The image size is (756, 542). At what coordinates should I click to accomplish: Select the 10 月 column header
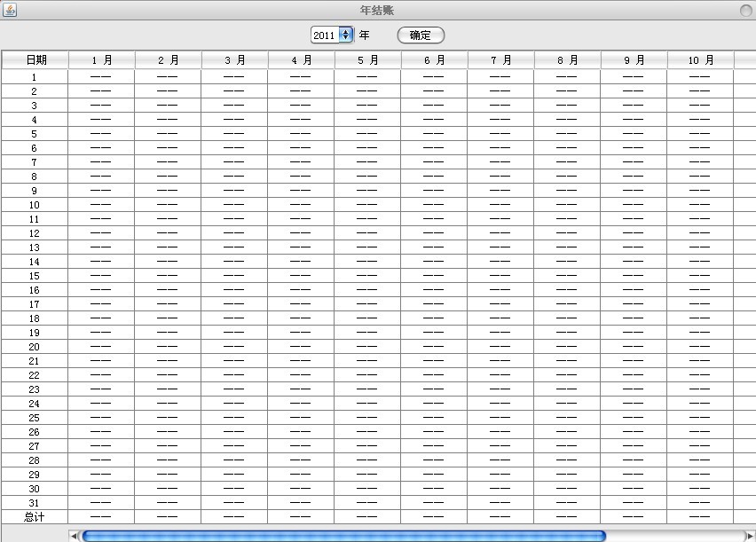click(701, 59)
